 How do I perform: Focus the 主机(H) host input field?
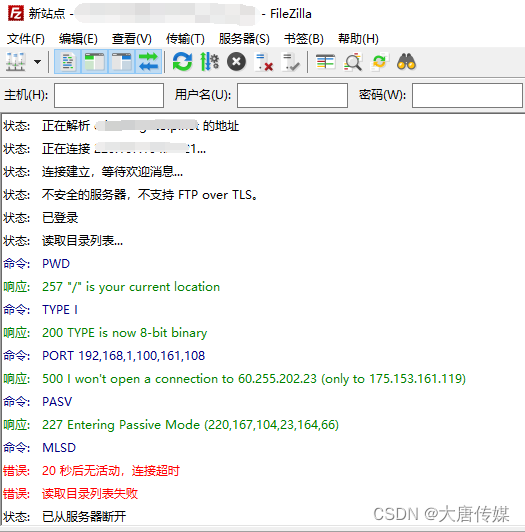tap(109, 95)
